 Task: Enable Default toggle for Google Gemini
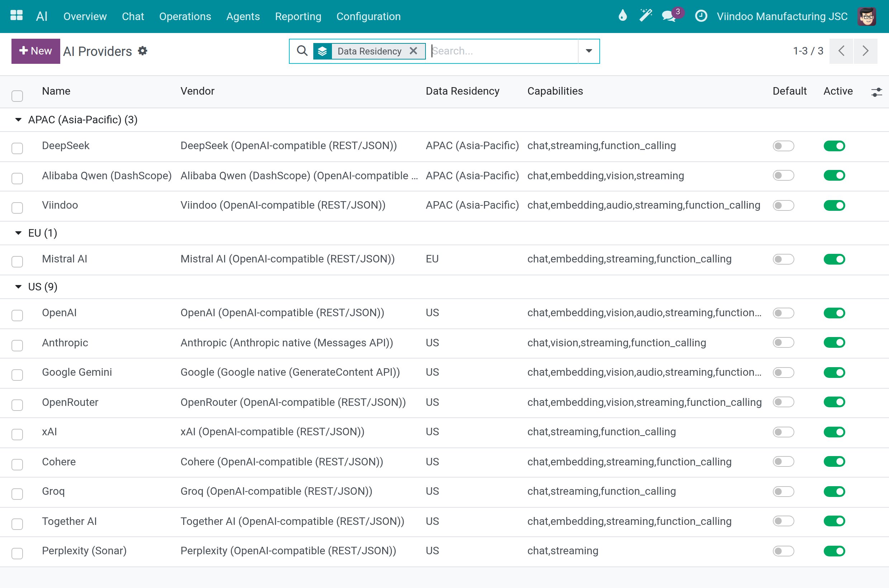[x=783, y=373]
